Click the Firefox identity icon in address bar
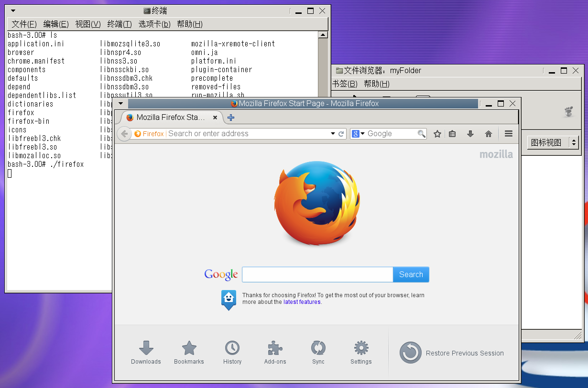 [149, 134]
